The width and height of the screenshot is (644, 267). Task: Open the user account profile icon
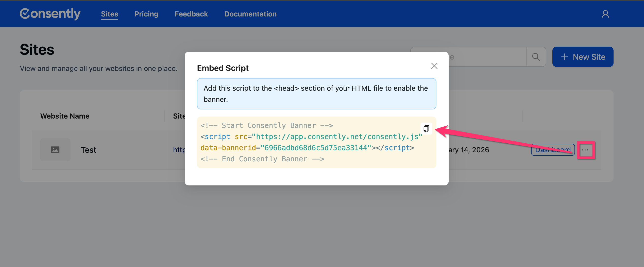tap(605, 14)
